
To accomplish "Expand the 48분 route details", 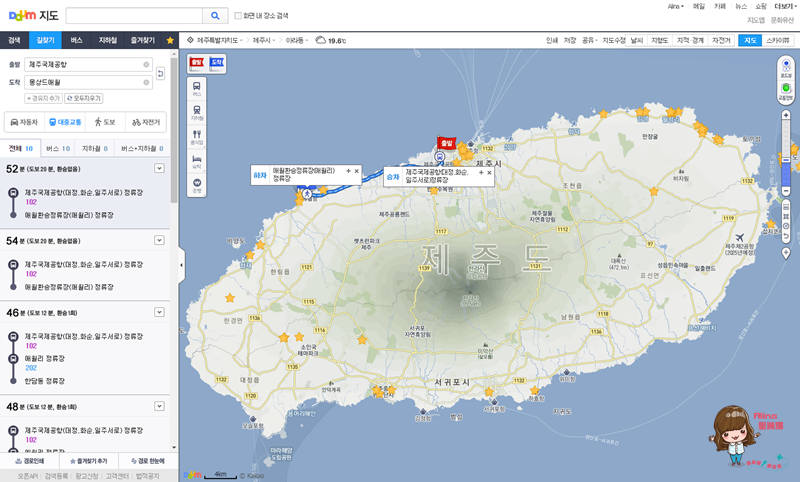I will pyautogui.click(x=159, y=406).
